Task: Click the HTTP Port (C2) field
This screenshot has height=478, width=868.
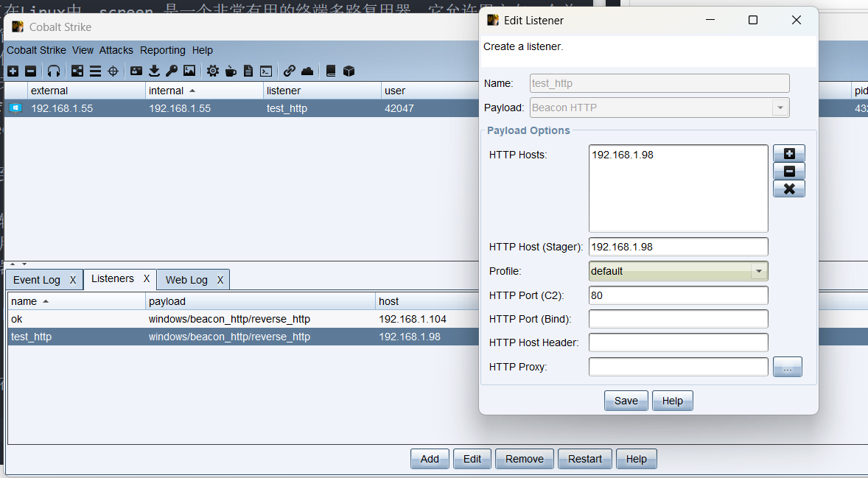Action: [678, 295]
